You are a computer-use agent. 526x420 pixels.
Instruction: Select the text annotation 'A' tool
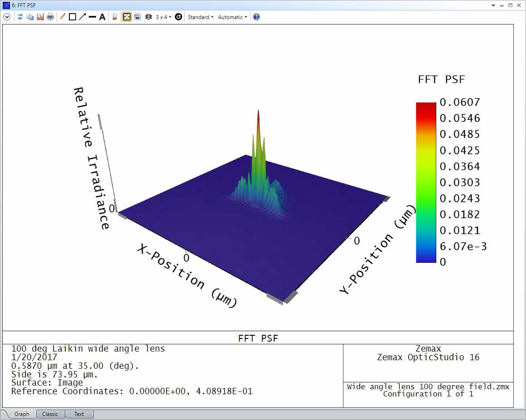coord(102,17)
